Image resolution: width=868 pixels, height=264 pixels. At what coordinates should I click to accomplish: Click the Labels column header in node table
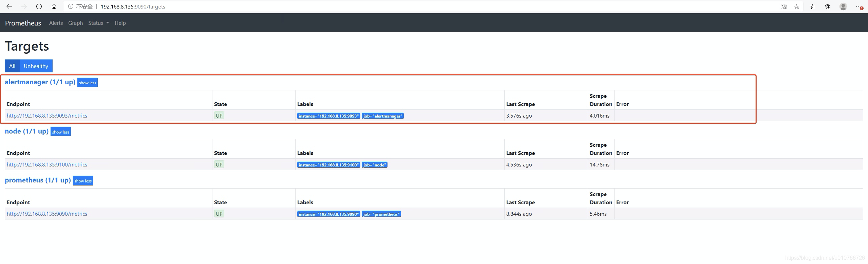[x=305, y=153]
